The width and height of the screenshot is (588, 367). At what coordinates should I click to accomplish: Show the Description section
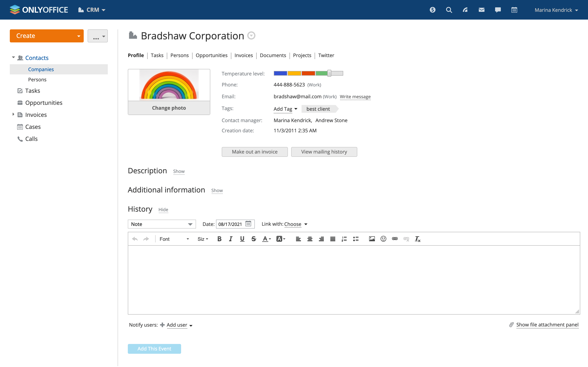[x=179, y=171]
